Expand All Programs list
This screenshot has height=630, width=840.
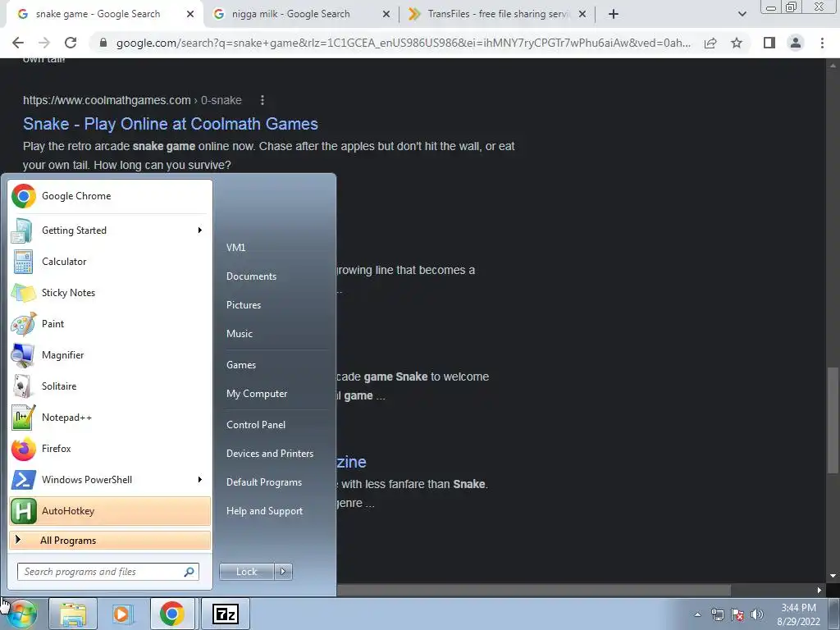coord(110,541)
